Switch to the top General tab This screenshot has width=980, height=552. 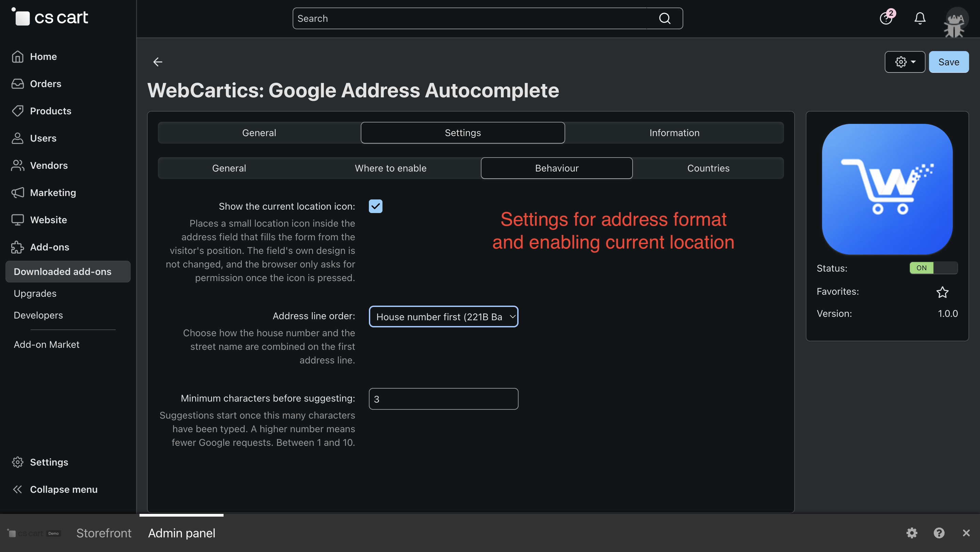(x=259, y=132)
